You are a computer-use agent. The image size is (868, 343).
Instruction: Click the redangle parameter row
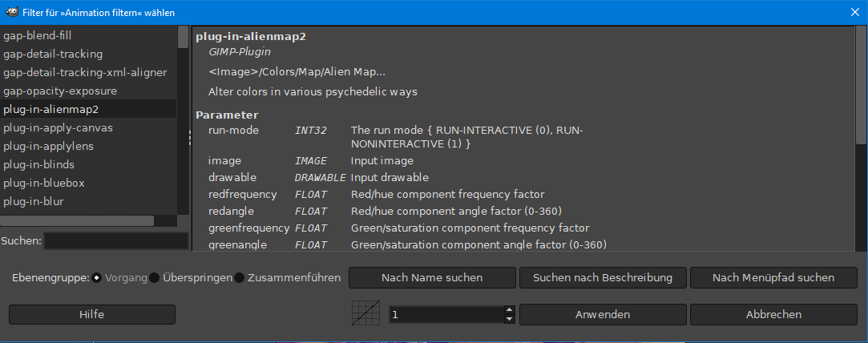386,212
